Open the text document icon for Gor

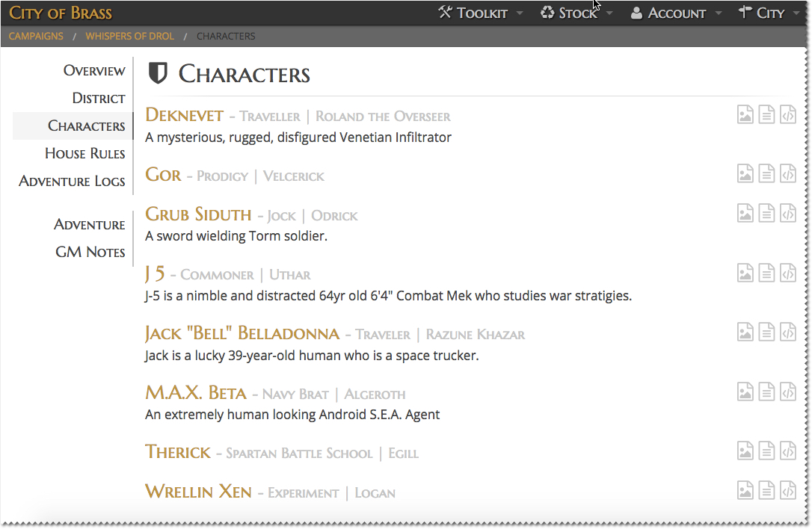766,174
